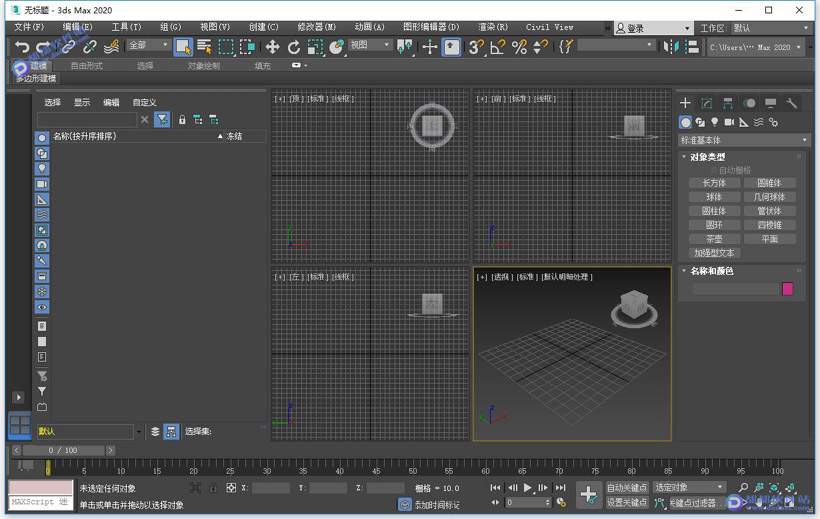Open the 工作区 默认 workspace dropdown
Screen dimensions: 820x519
pos(770,28)
